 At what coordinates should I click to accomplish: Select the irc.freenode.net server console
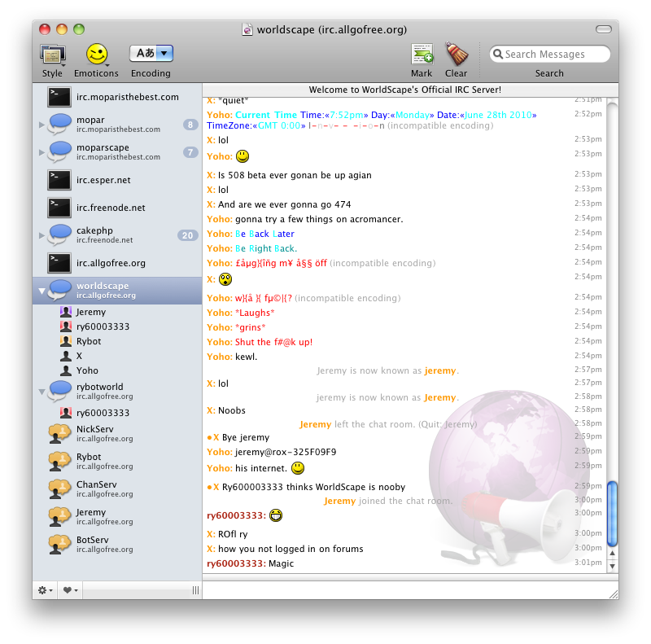tap(117, 208)
